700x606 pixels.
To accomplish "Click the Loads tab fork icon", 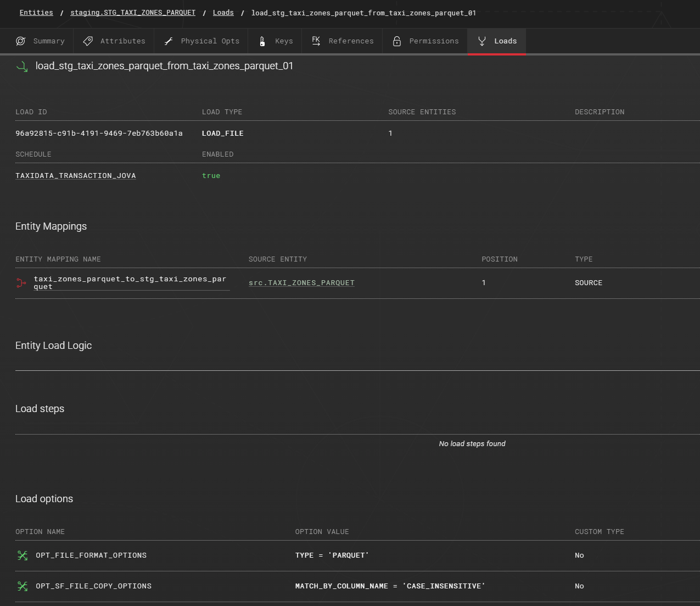I will pos(482,41).
